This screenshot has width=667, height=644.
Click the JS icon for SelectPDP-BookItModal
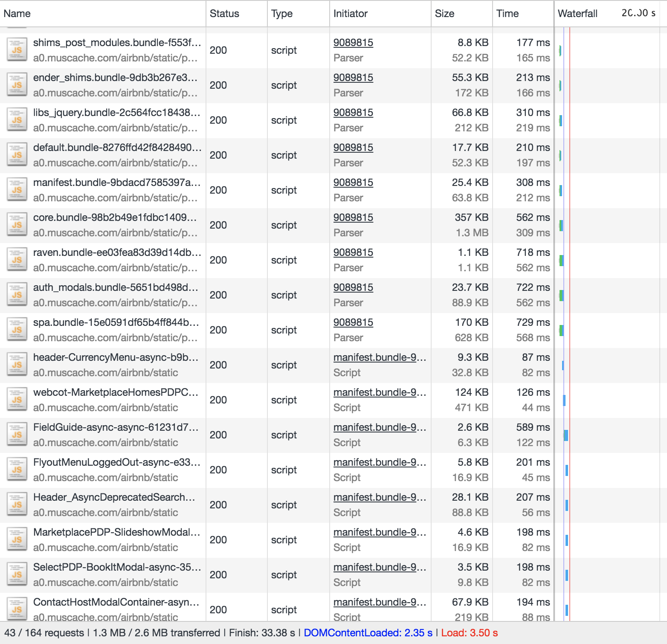click(17, 574)
